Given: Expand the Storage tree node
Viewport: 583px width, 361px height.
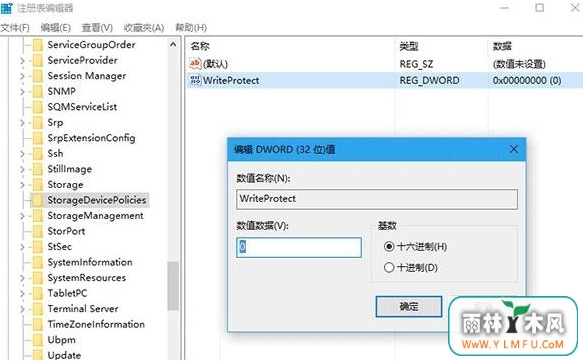Looking at the screenshot, I should coord(22,185).
